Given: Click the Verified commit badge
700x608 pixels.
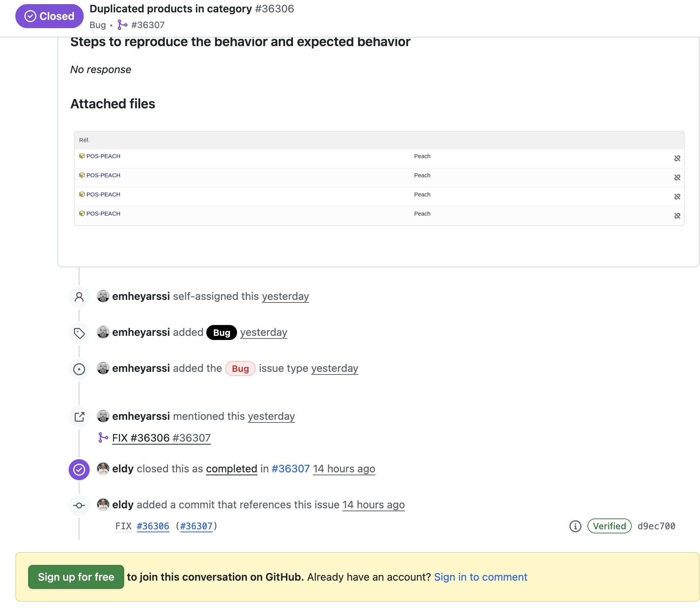Looking at the screenshot, I should pos(609,526).
